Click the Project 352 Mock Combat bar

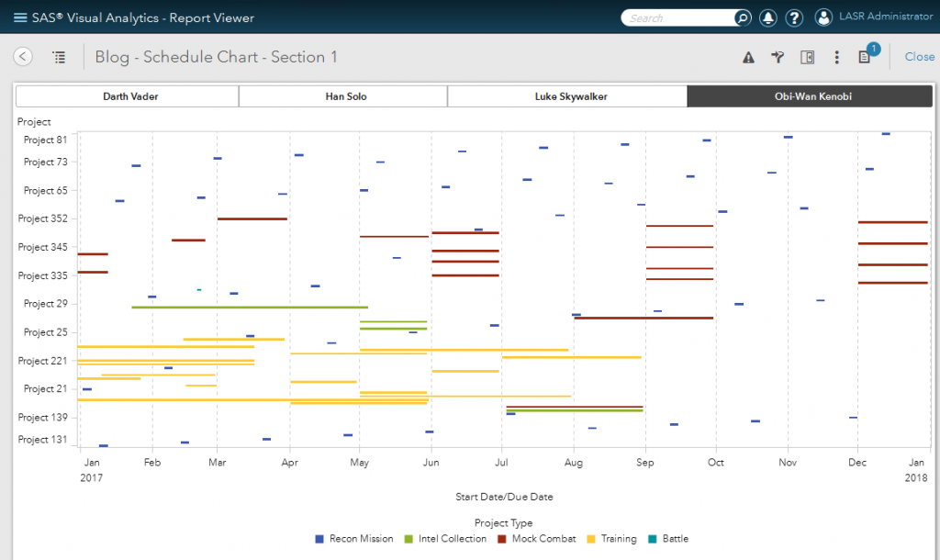coord(251,218)
